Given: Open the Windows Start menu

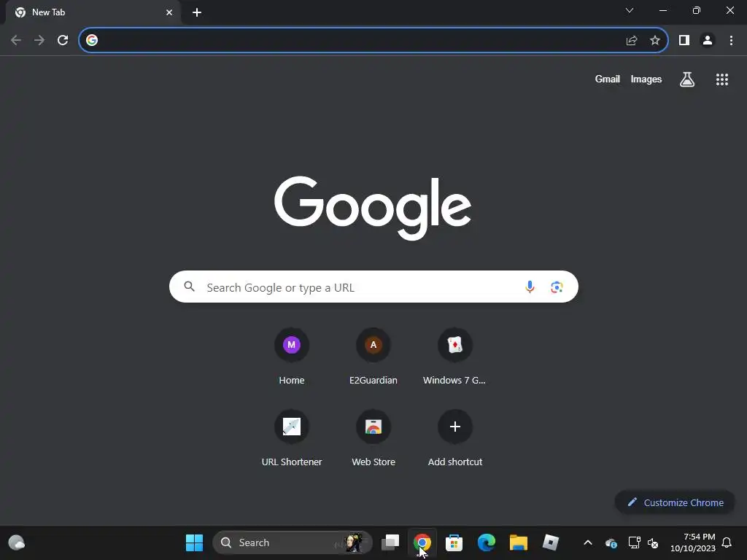Looking at the screenshot, I should (194, 542).
